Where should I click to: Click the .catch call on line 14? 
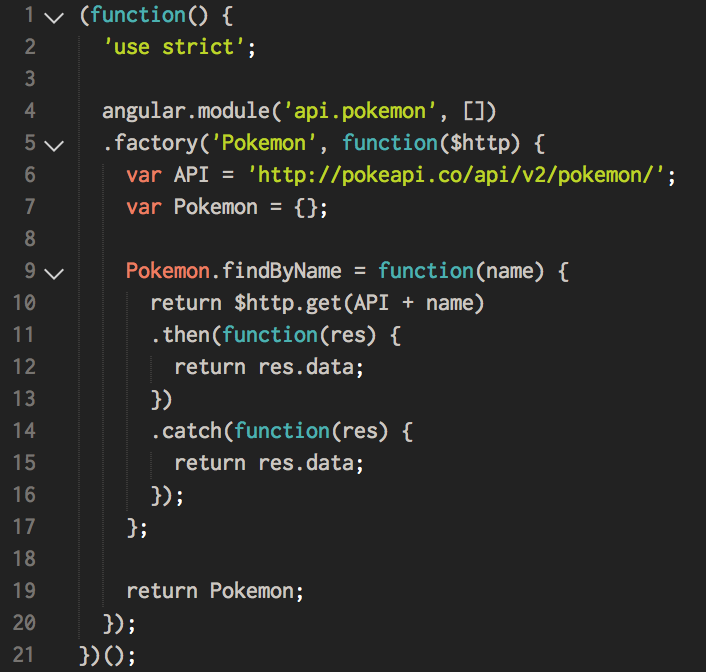186,431
